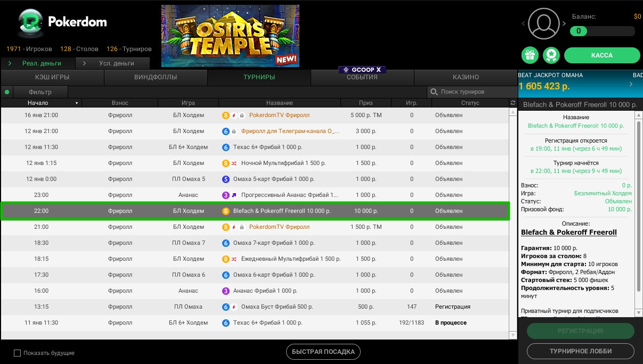This screenshot has height=364, width=643.
Task: Enable the Показать будущие checkbox
Action: tap(17, 353)
